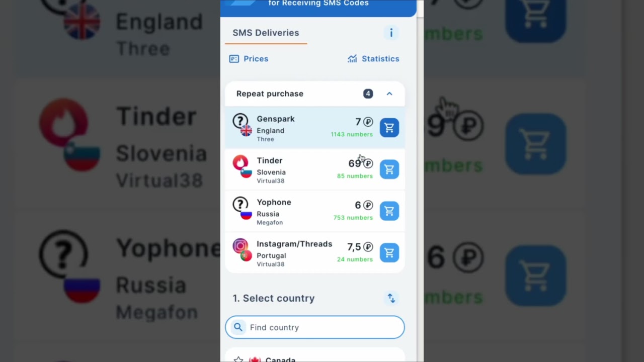This screenshot has height=362, width=644.
Task: Buy Yophone Russia number via cart icon
Action: tap(389, 211)
